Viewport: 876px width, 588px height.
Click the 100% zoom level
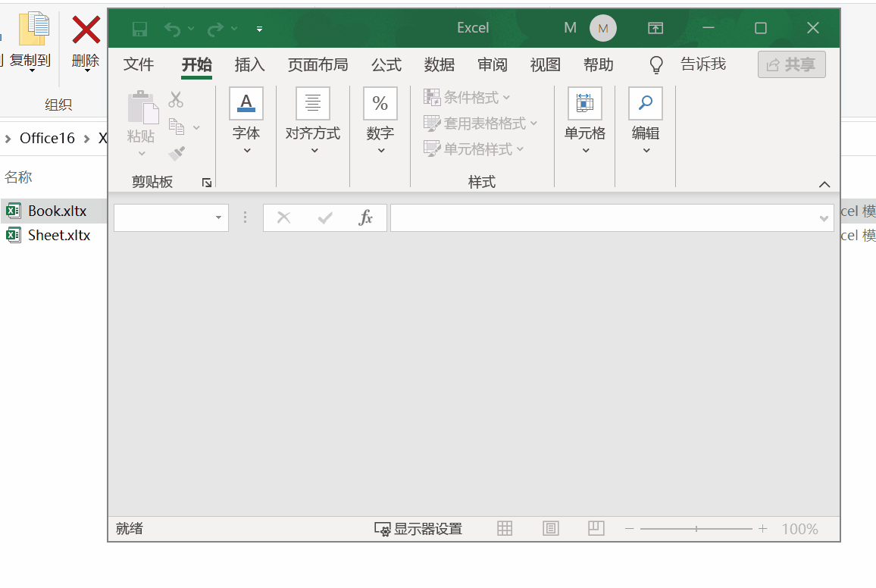(x=799, y=529)
